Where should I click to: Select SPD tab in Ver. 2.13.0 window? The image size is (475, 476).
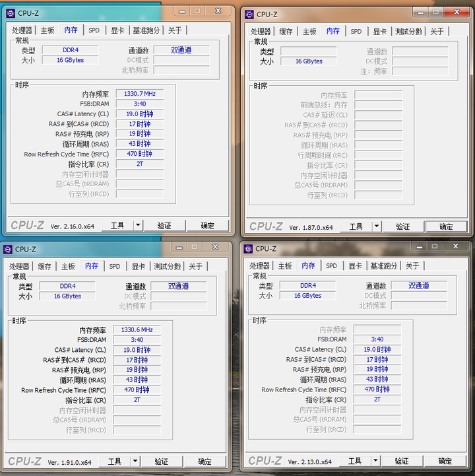click(x=332, y=266)
